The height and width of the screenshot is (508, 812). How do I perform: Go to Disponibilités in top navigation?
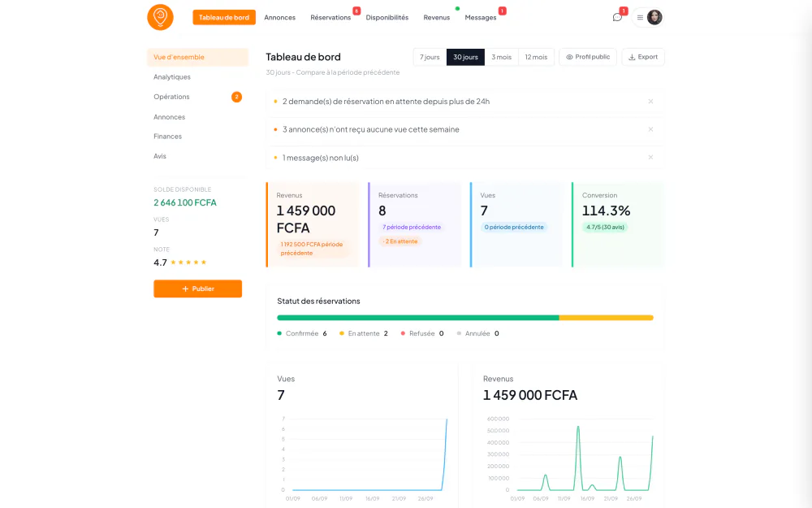[x=387, y=18]
